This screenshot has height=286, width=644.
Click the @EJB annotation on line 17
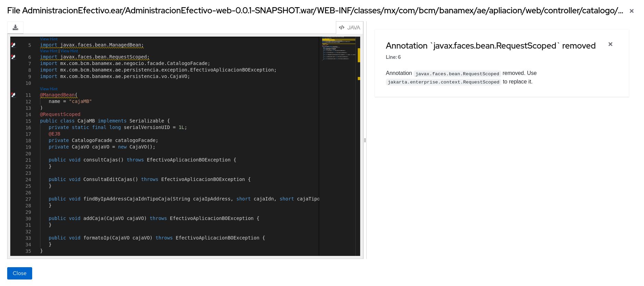pyautogui.click(x=54, y=134)
